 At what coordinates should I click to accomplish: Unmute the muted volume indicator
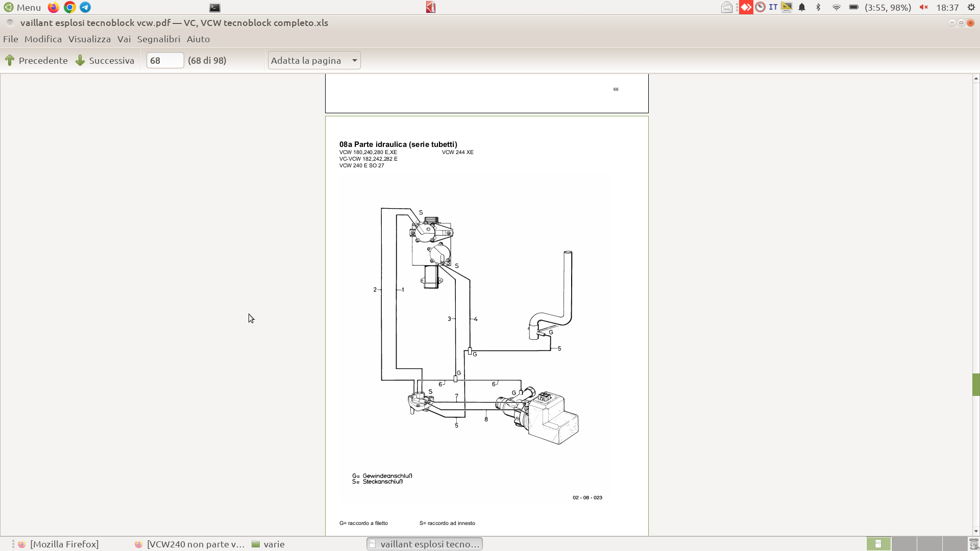[923, 7]
